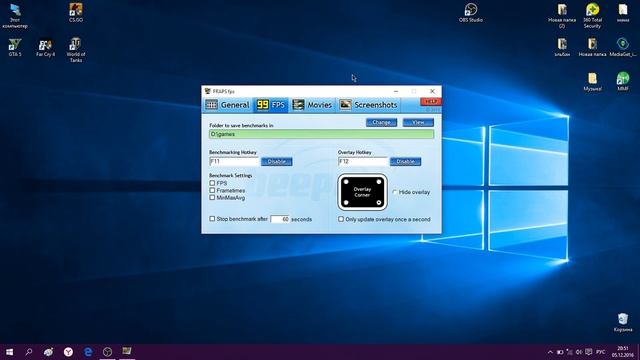Open the Windows Start menu
The image size is (640, 360).
click(x=9, y=352)
